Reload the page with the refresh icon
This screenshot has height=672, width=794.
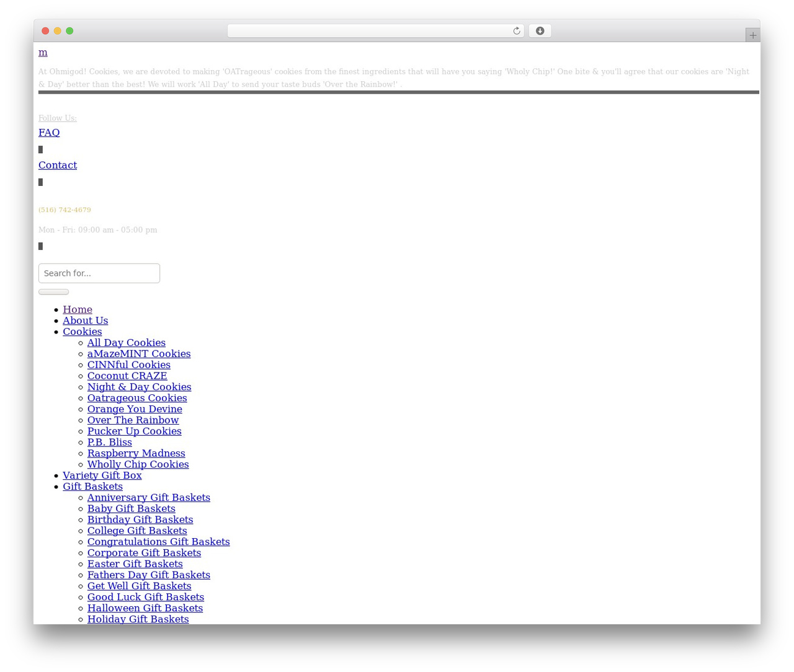[516, 31]
